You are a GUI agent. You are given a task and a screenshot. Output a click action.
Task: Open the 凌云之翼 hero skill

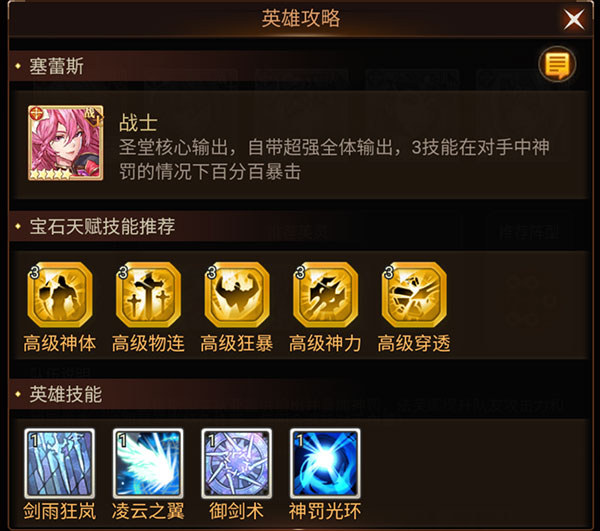tap(148, 463)
